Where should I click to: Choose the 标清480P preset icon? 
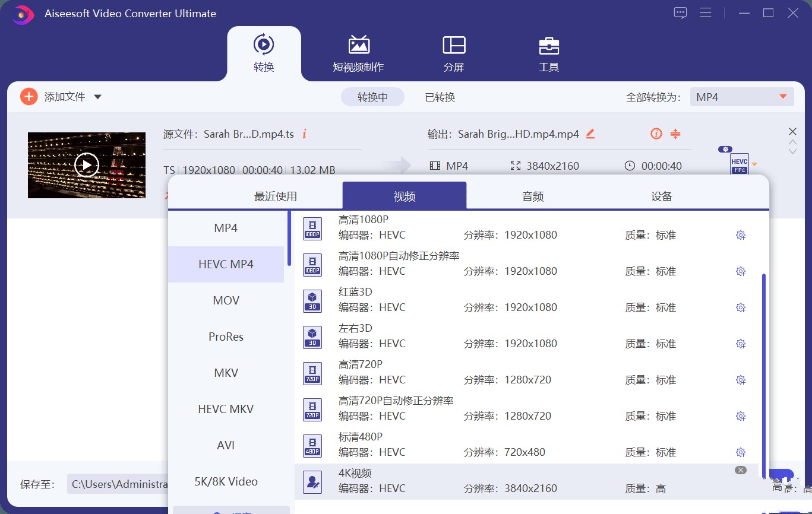click(x=312, y=446)
